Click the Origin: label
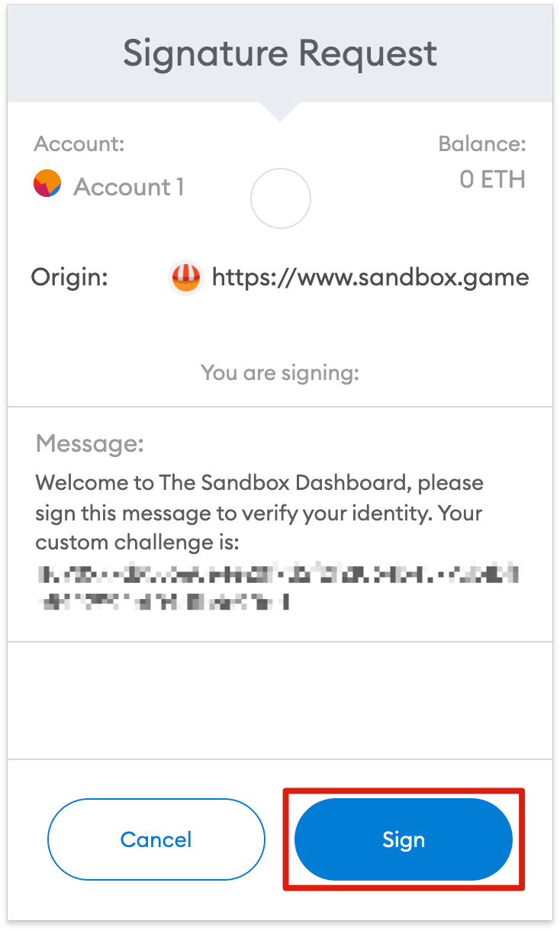This screenshot has height=931, width=560. coord(69,277)
